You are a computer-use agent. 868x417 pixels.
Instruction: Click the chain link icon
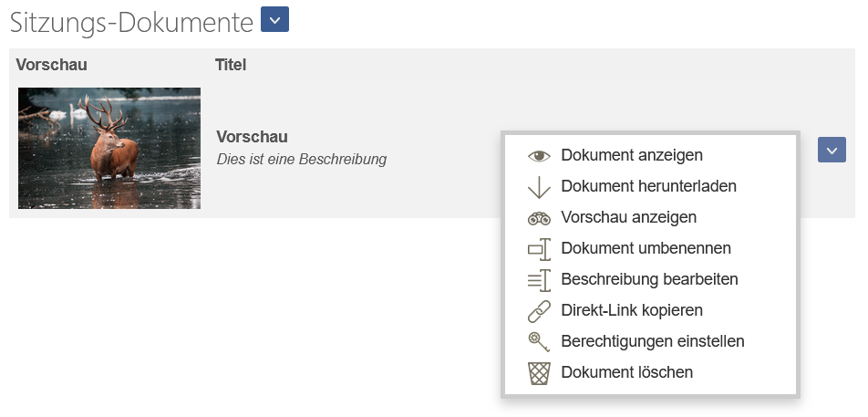click(539, 311)
